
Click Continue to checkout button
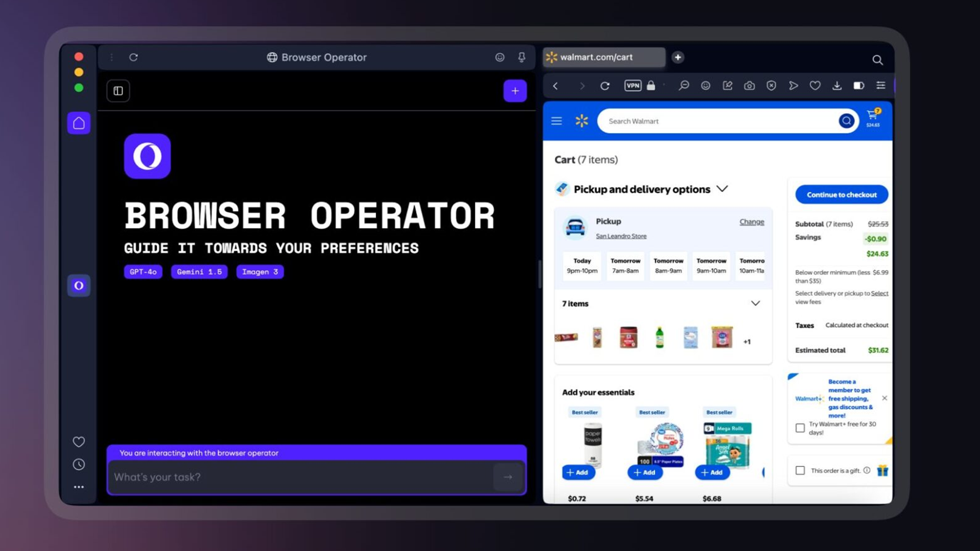841,194
